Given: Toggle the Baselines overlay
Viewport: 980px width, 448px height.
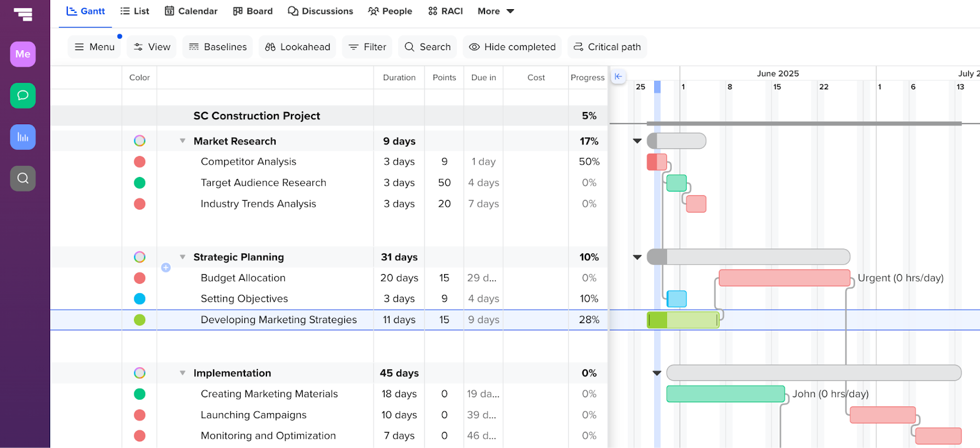Looking at the screenshot, I should 218,47.
